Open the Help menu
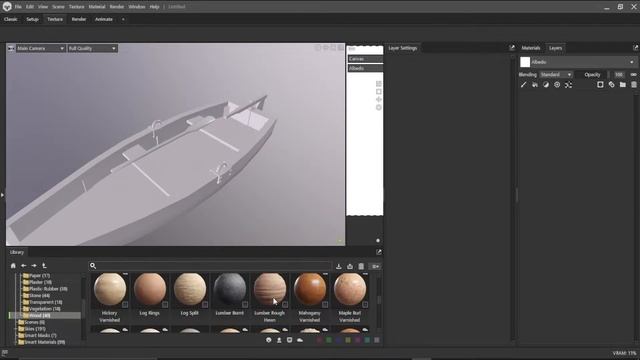This screenshot has width=640, height=360. [x=154, y=7]
